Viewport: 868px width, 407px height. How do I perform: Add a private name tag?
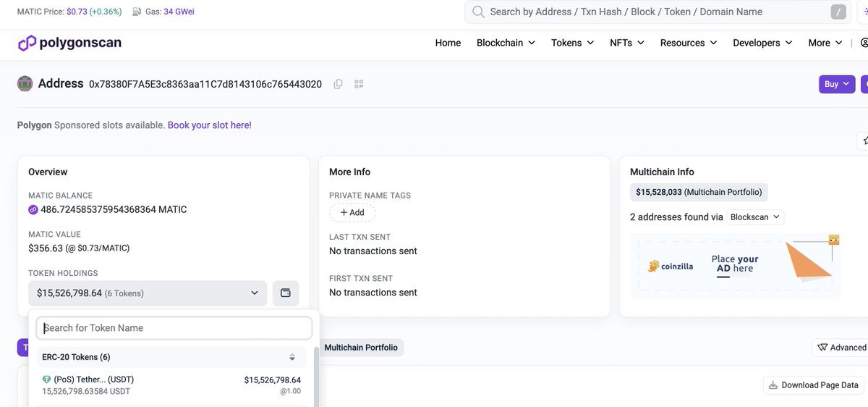tap(352, 212)
